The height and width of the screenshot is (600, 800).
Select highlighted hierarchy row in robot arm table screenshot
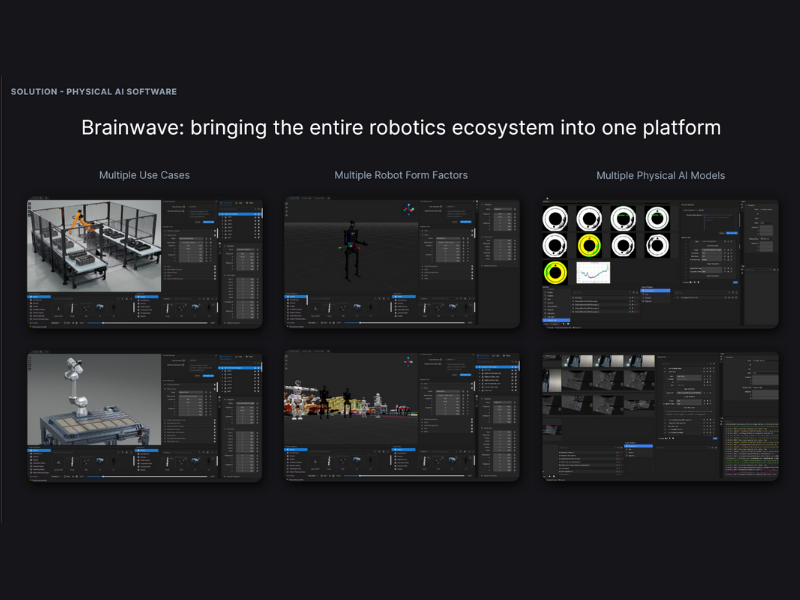240,367
